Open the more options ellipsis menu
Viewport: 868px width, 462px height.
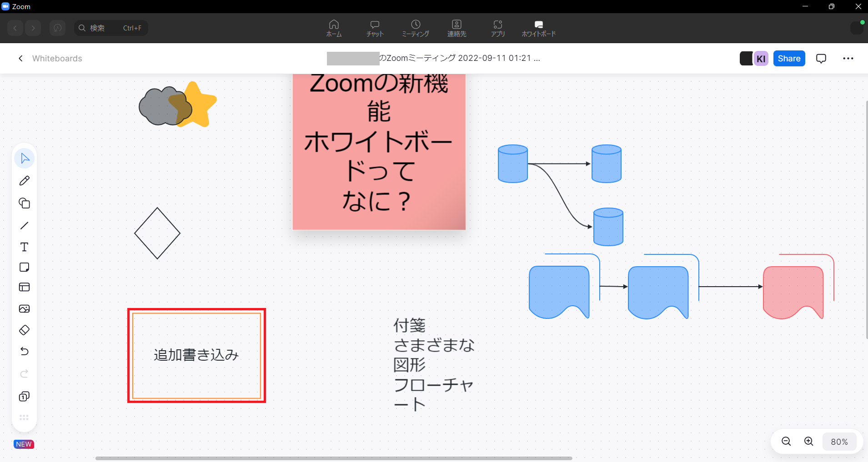pos(848,59)
